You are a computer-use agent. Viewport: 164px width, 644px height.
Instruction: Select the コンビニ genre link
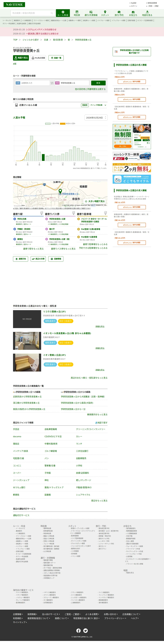pyautogui.click(x=17, y=465)
